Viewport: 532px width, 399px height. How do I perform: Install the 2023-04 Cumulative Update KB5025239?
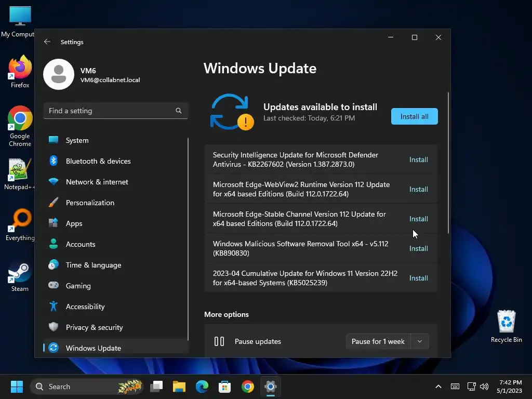point(418,278)
